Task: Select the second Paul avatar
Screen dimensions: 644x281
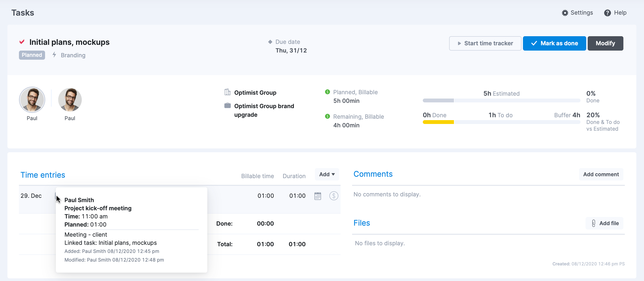Action: [70, 100]
